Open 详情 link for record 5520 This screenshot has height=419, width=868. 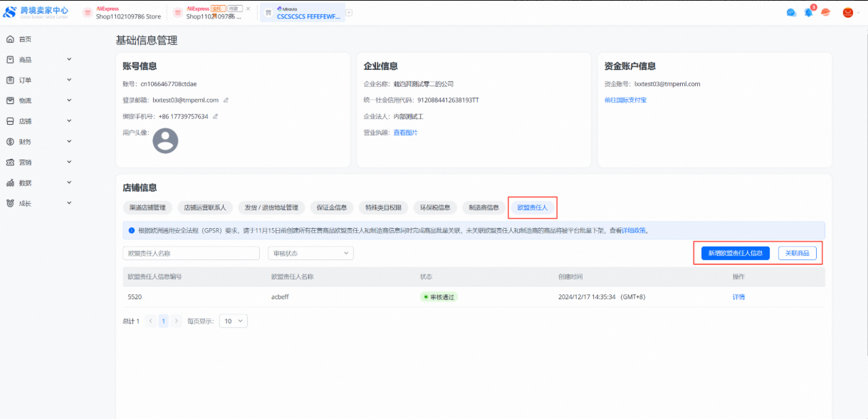(x=738, y=297)
